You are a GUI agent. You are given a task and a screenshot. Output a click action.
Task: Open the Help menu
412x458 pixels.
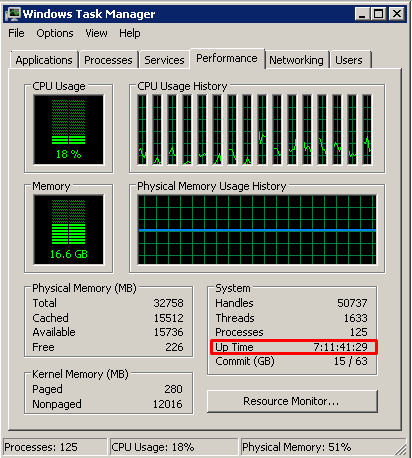click(x=130, y=33)
